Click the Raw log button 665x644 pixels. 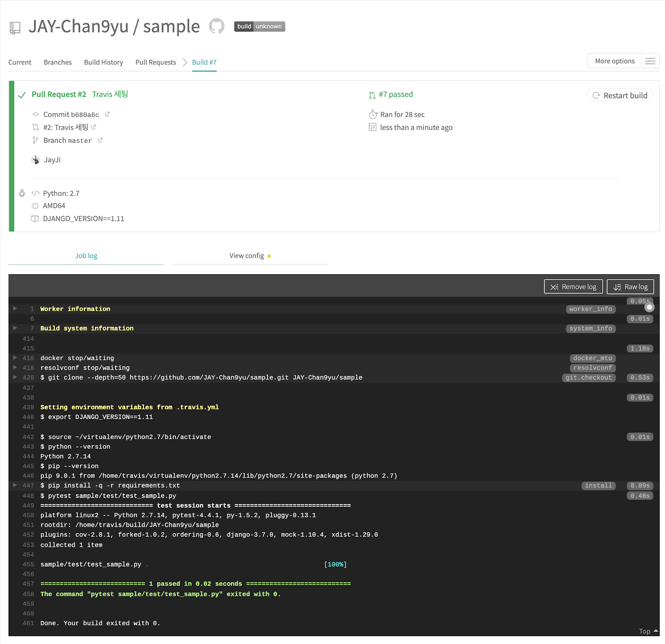tap(630, 287)
